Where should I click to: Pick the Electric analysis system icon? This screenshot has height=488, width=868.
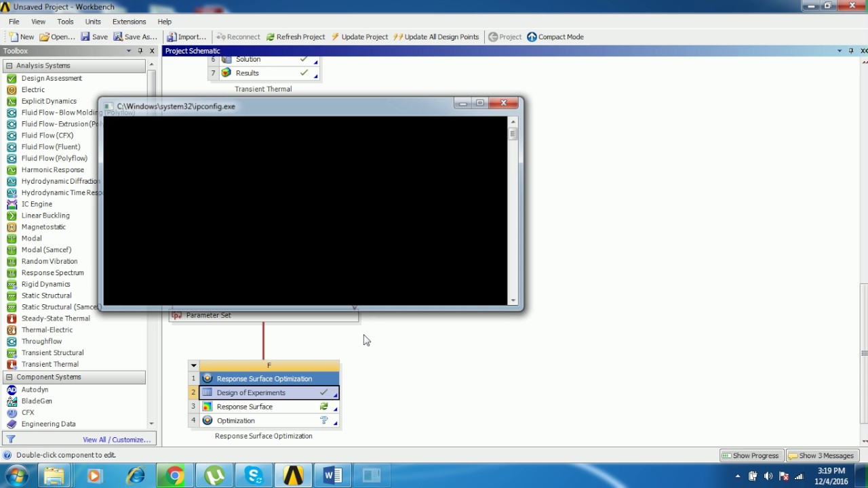(x=12, y=89)
